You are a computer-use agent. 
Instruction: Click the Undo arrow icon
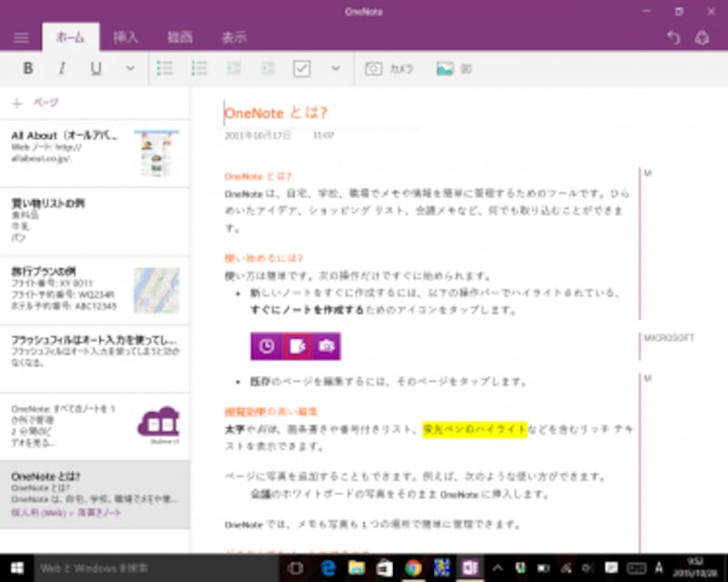(x=673, y=37)
